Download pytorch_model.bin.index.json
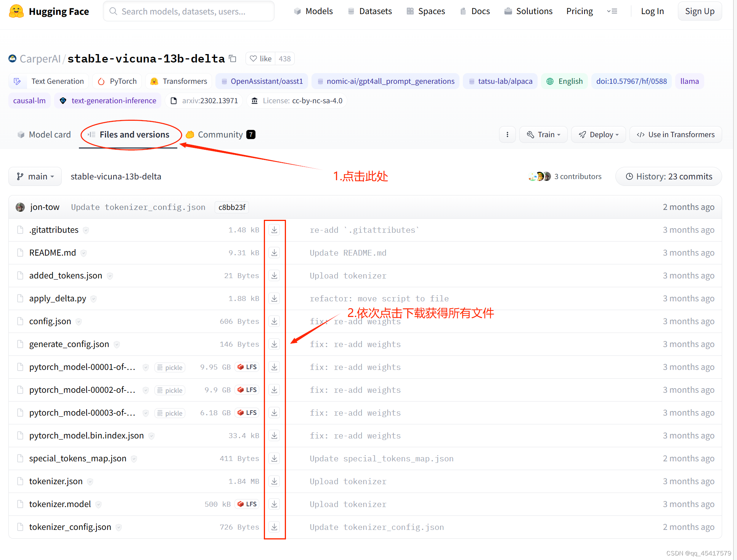The height and width of the screenshot is (560, 737). coord(274,435)
